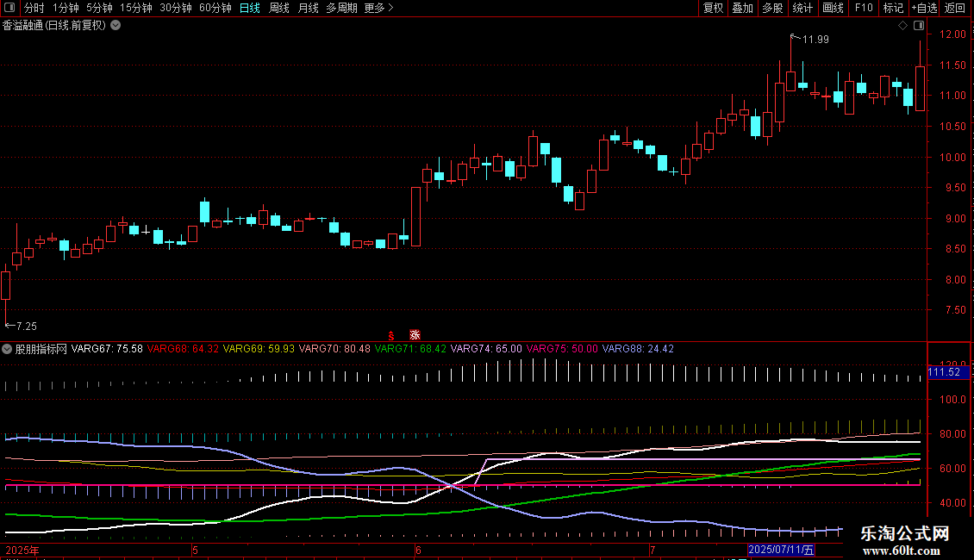This screenshot has height=560, width=974.
Task: Click the VARG68: 64.32 indicator label
Action: [x=183, y=349]
